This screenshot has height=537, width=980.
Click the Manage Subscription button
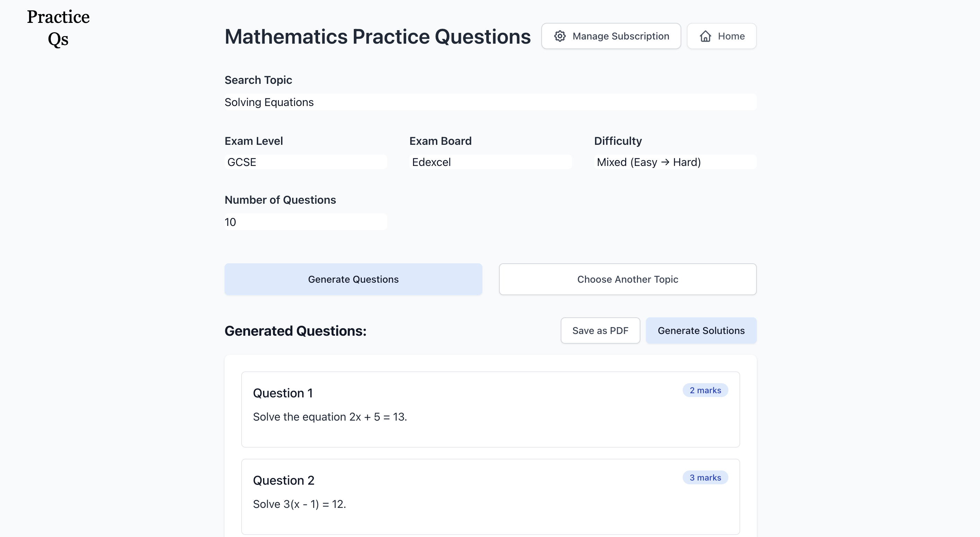pyautogui.click(x=611, y=36)
